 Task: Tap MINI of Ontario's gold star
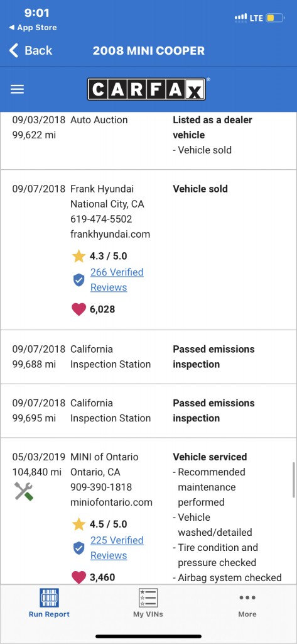pyautogui.click(x=78, y=525)
